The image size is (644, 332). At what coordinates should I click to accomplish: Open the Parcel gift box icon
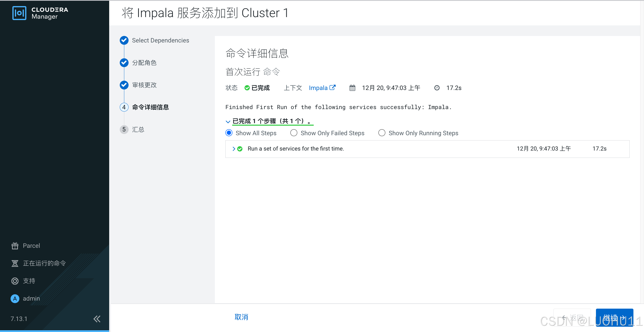[x=15, y=246]
